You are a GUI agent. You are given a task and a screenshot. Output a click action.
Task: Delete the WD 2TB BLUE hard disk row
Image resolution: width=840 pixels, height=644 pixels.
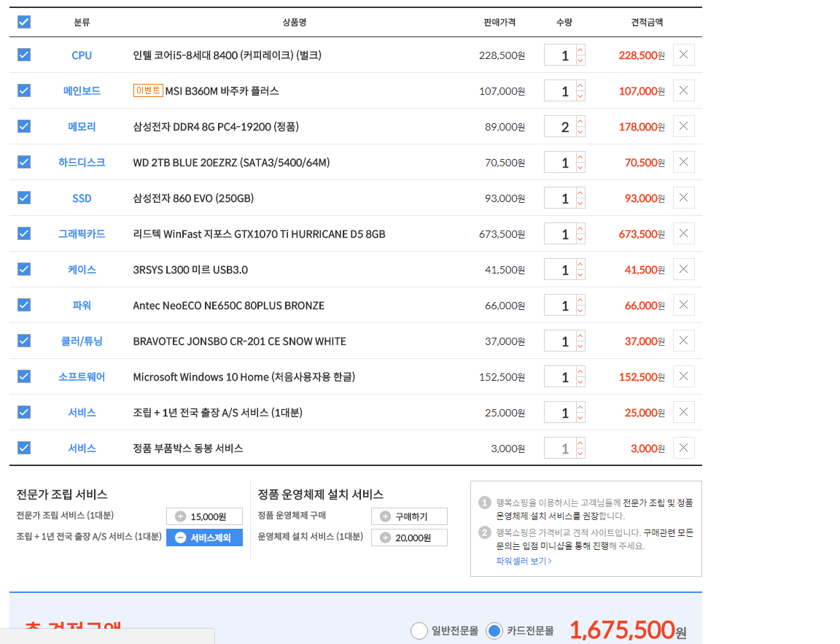pos(683,162)
